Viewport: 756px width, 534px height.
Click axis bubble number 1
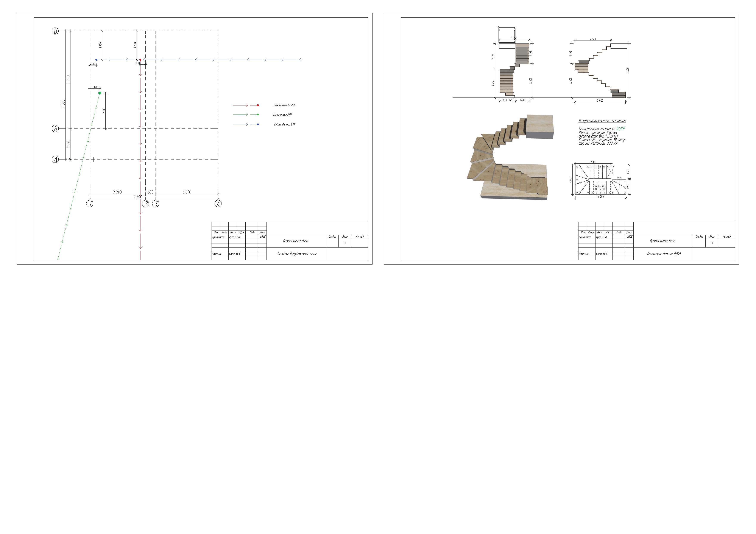(x=90, y=204)
